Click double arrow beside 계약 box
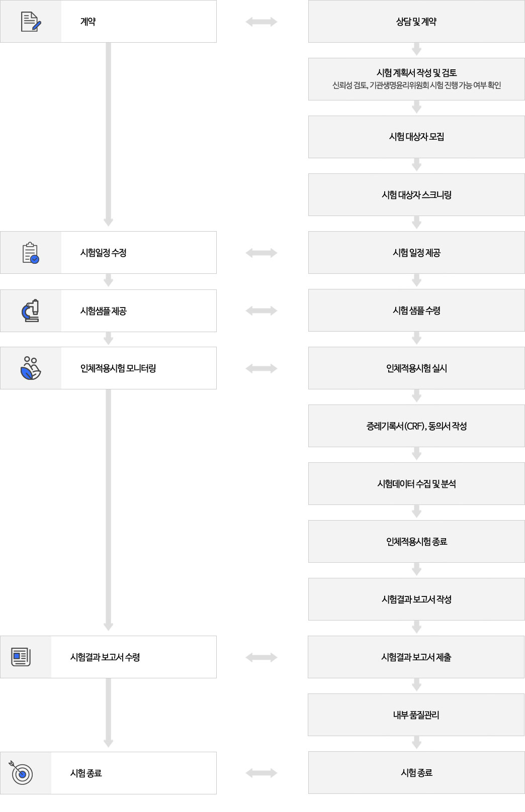 [261, 22]
